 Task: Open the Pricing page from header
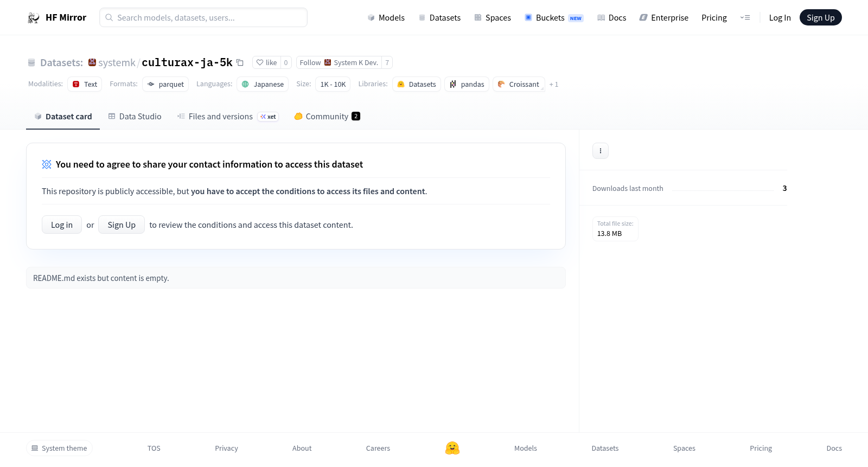click(714, 17)
